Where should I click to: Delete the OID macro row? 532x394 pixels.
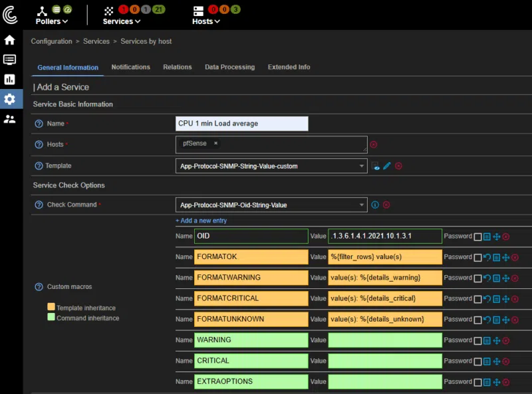506,237
